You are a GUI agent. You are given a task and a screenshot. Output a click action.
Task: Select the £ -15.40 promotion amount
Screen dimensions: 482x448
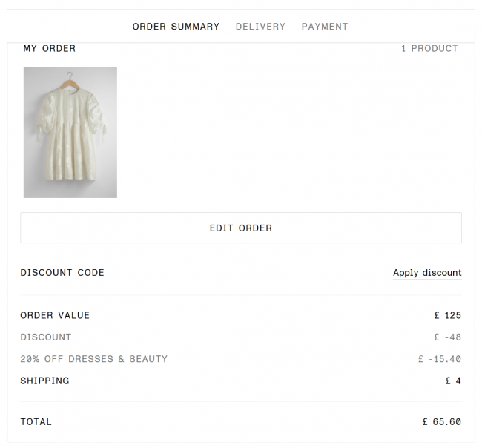[440, 359]
